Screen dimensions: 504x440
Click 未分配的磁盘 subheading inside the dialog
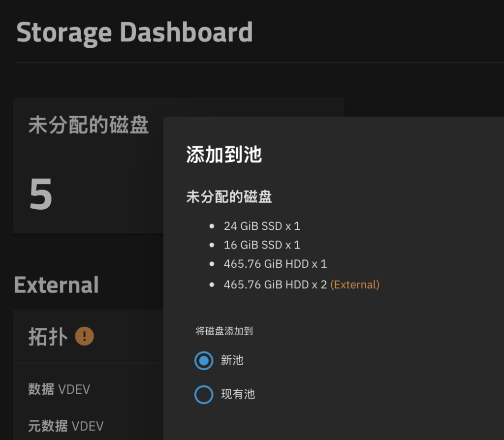(229, 197)
